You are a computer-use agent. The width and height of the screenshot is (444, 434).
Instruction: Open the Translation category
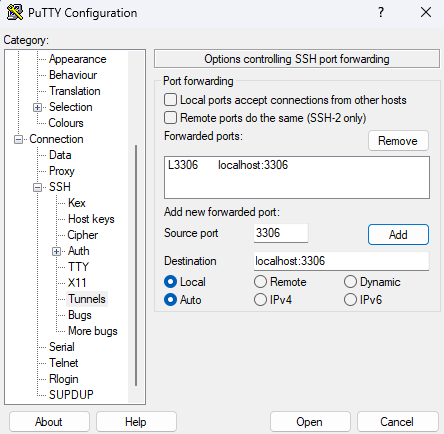75,91
